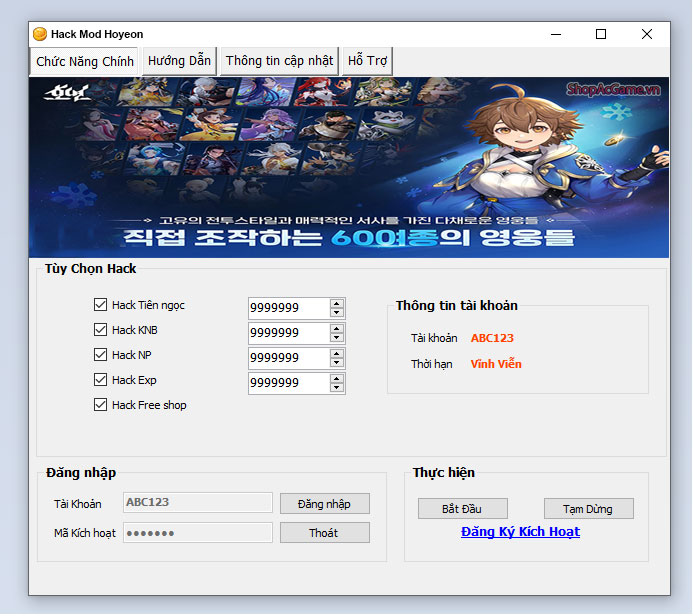Click the game banner image
The image size is (693, 616).
point(349,167)
